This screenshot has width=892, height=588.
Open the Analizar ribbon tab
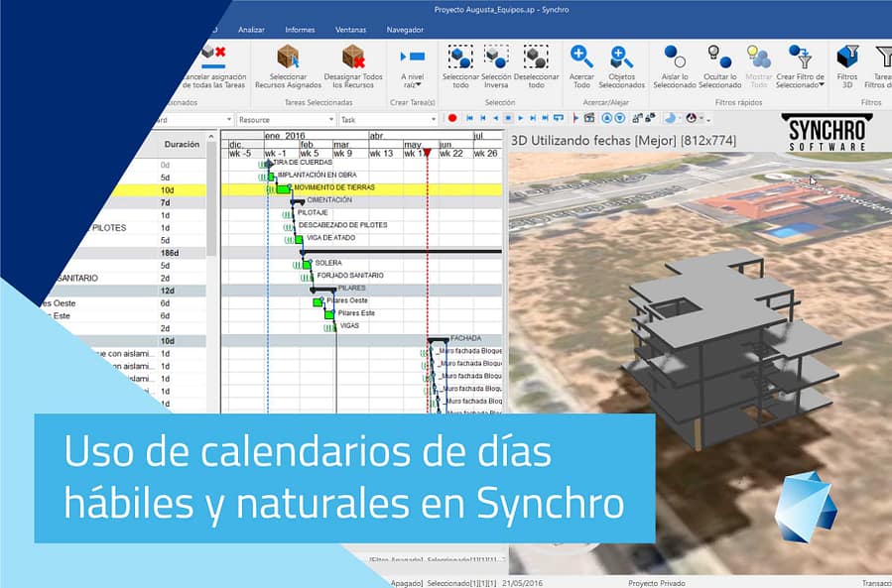tap(251, 30)
